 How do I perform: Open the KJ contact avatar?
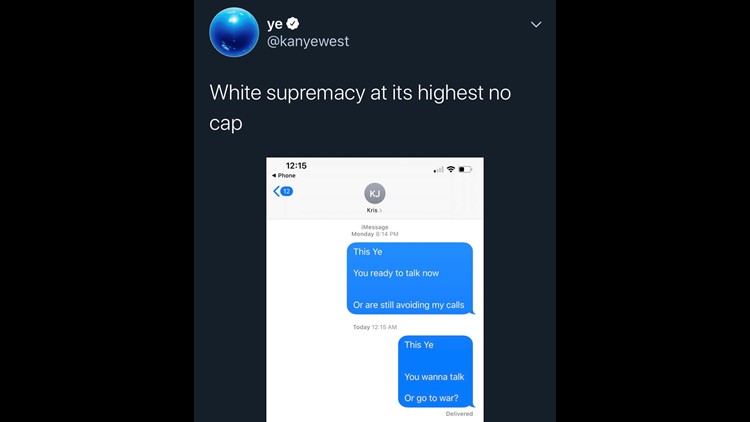coord(375,193)
